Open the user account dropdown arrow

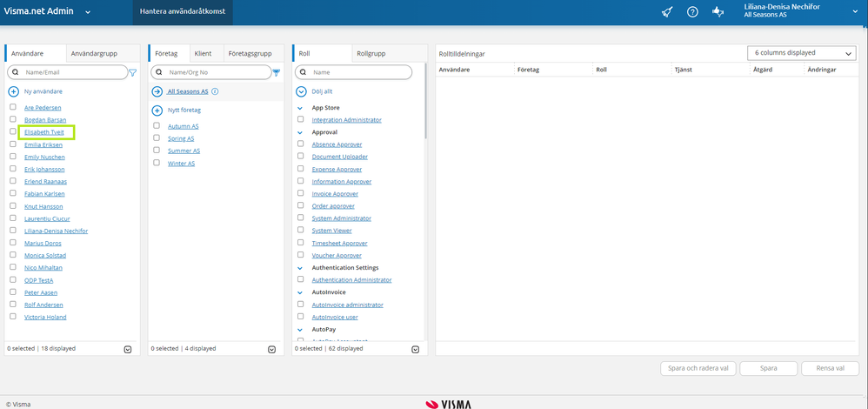pyautogui.click(x=857, y=11)
